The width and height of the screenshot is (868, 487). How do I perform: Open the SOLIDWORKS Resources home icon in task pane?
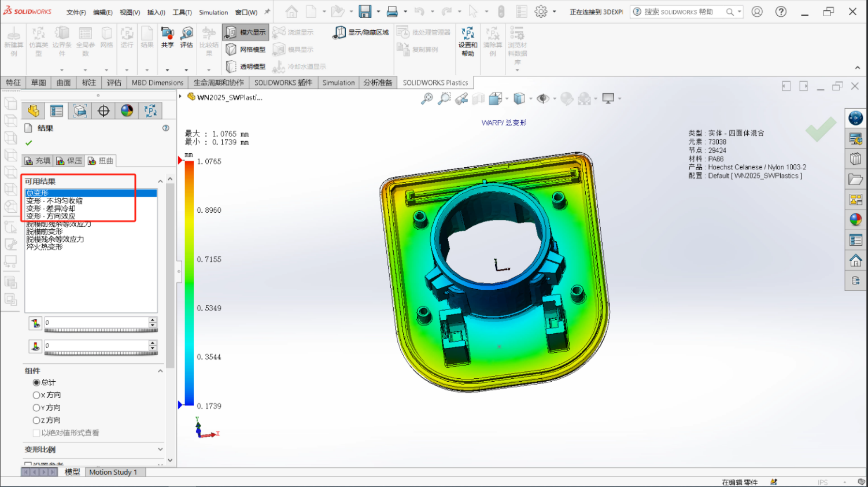point(856,260)
